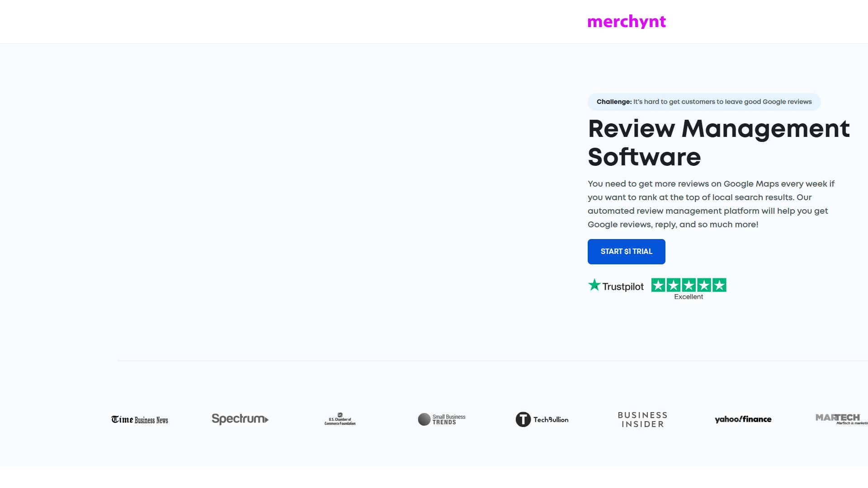Image resolution: width=868 pixels, height=488 pixels.
Task: Select the first Trustpilot rating star
Action: pyautogui.click(x=658, y=285)
